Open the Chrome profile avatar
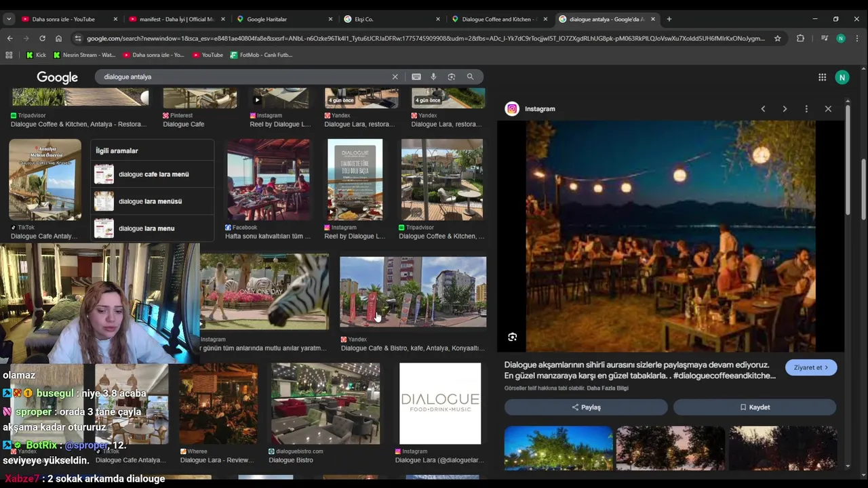868x488 pixels. (x=841, y=39)
